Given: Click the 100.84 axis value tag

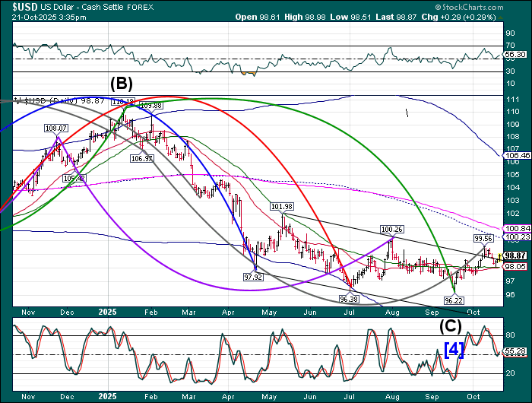Looking at the screenshot, I should pyautogui.click(x=515, y=228).
